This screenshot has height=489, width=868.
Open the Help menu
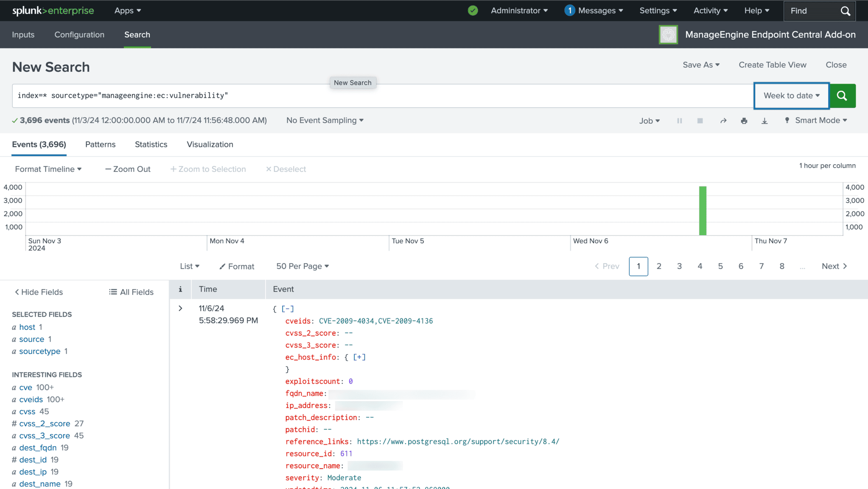coord(756,11)
